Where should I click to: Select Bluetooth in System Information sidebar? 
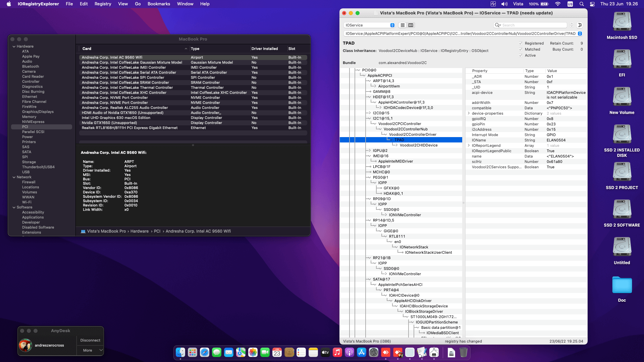tap(31, 66)
